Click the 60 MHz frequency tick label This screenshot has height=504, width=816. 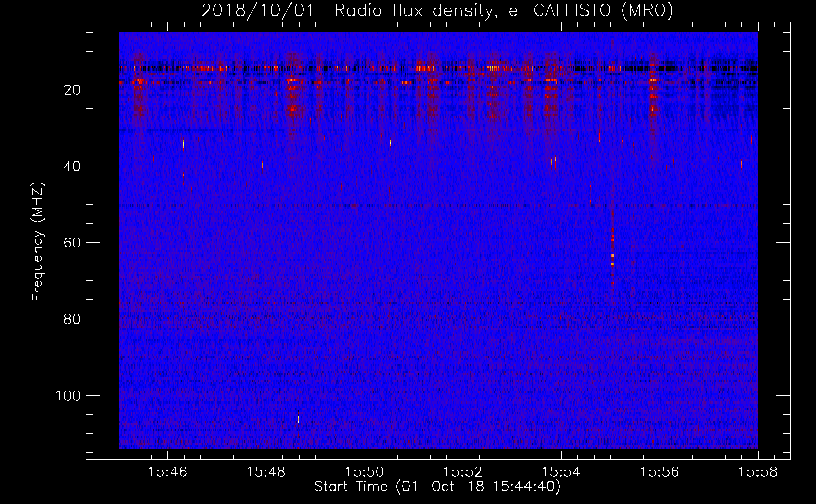(x=73, y=242)
